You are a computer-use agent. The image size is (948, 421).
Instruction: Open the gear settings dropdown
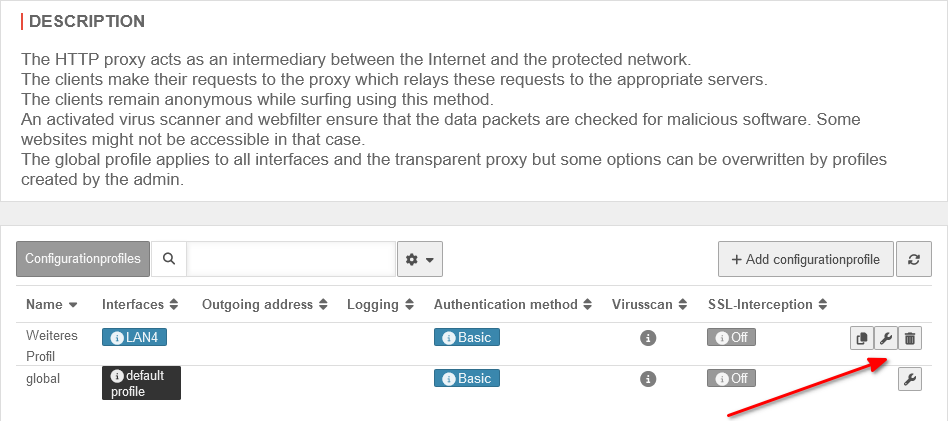click(419, 259)
